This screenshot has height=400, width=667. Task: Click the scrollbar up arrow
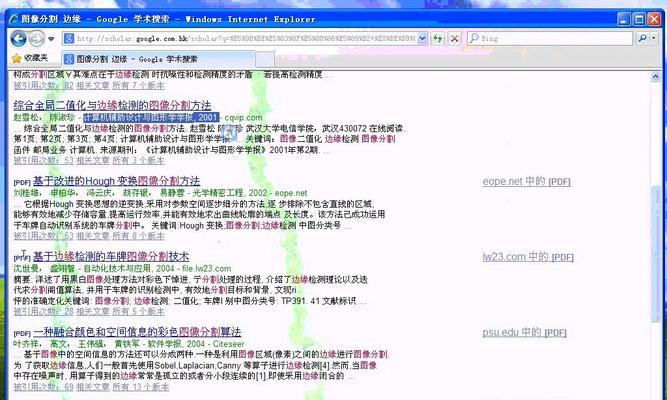(655, 76)
